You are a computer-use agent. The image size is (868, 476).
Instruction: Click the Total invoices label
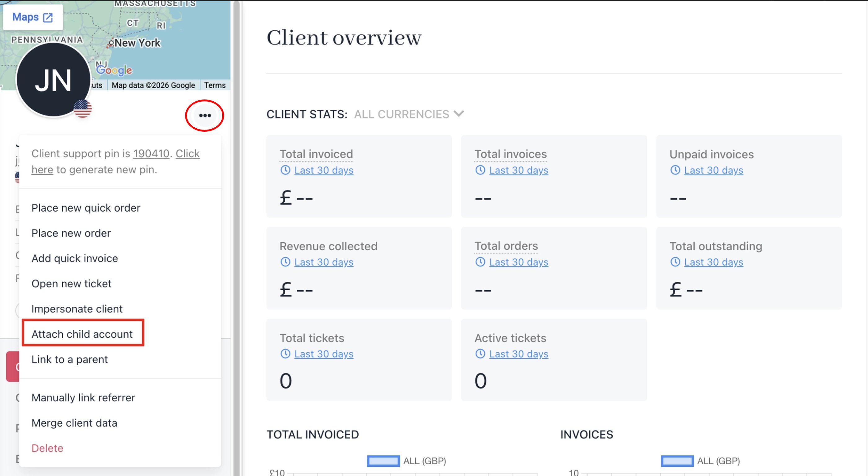511,154
